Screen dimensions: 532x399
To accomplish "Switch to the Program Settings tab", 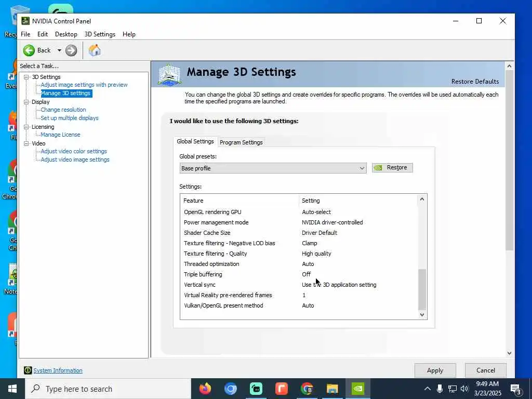I will (241, 142).
